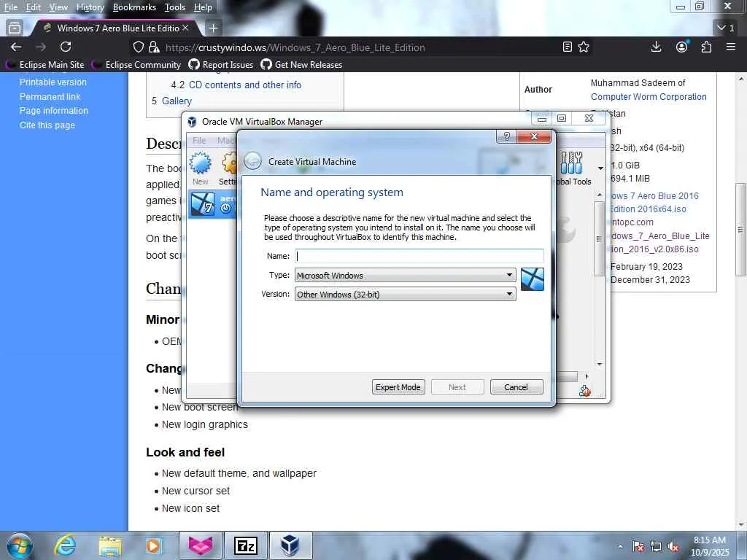Click the Cancel button in the wizard
Image resolution: width=747 pixels, height=560 pixels.
(x=516, y=387)
